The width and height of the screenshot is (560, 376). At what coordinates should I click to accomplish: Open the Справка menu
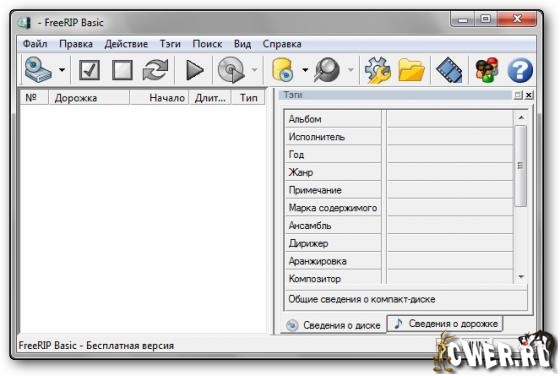click(x=282, y=44)
